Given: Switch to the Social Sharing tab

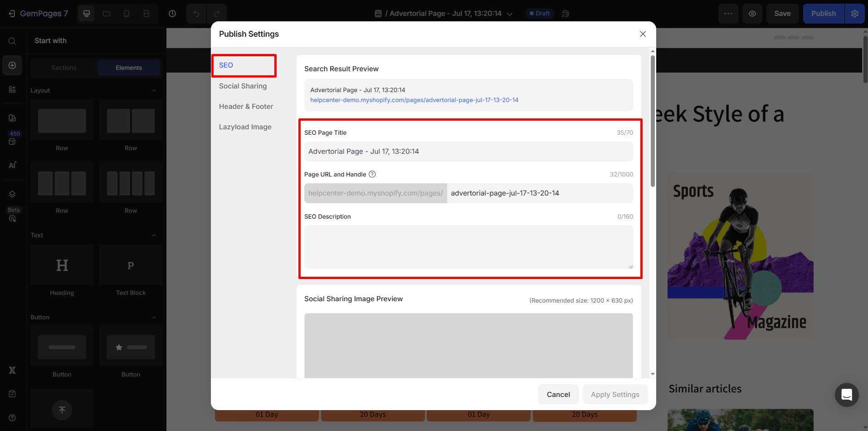Looking at the screenshot, I should pyautogui.click(x=243, y=86).
